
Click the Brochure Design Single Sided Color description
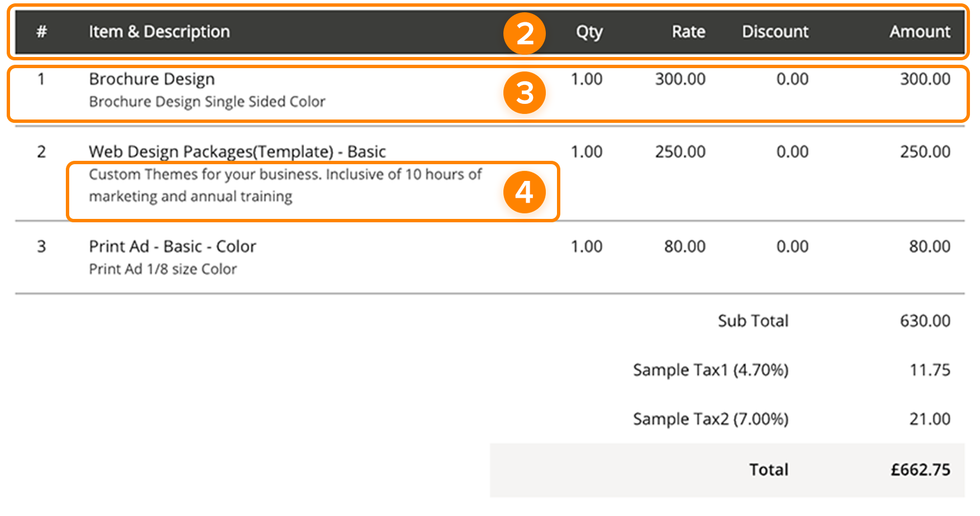[x=207, y=102]
